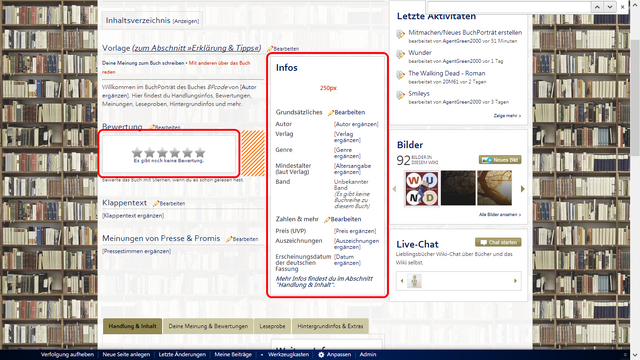Close the find bar
This screenshot has height=360, width=640.
coord(622,7)
